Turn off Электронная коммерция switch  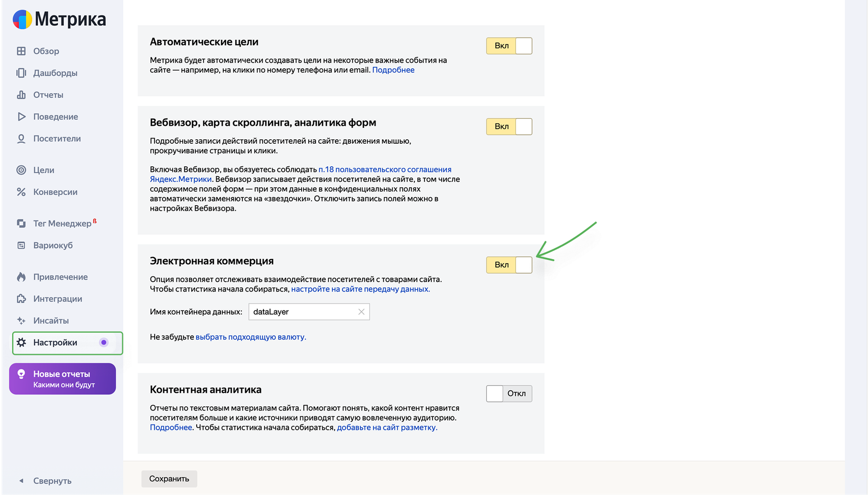509,265
